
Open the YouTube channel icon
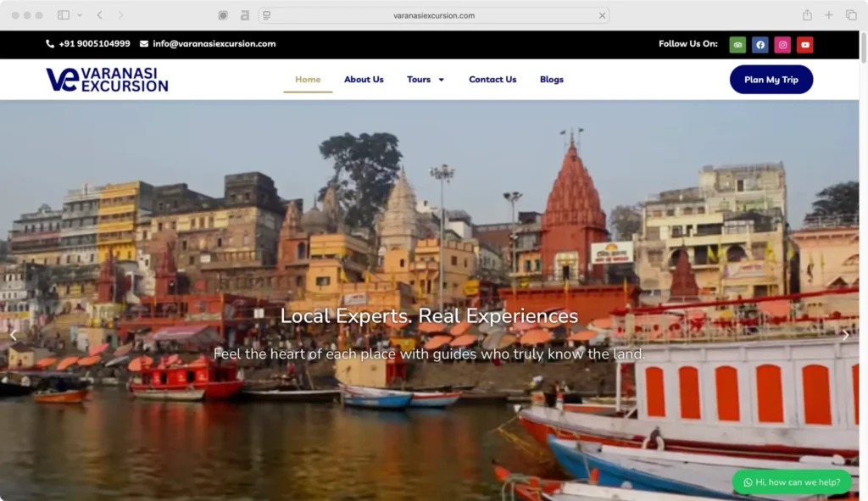pyautogui.click(x=804, y=44)
